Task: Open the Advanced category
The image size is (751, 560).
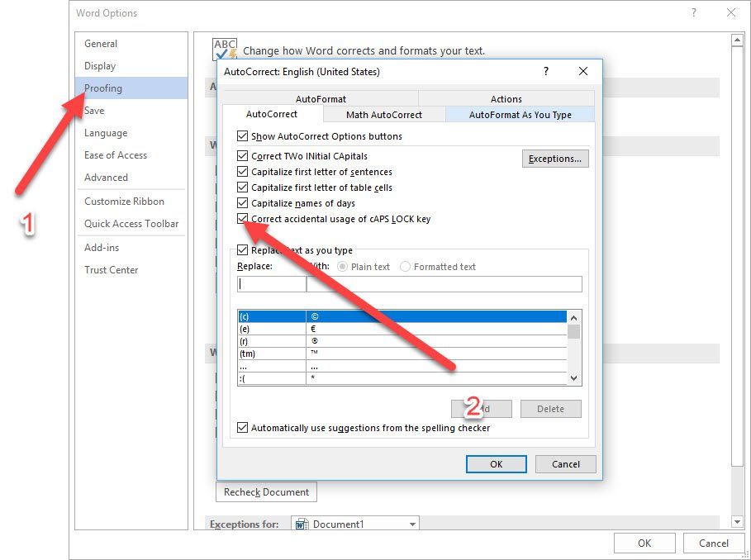Action: [131, 177]
